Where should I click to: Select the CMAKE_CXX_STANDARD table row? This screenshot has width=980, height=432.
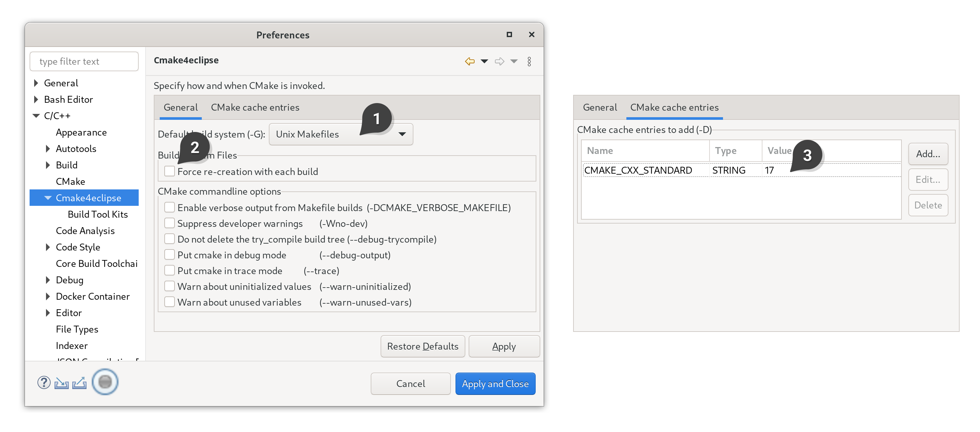point(741,170)
